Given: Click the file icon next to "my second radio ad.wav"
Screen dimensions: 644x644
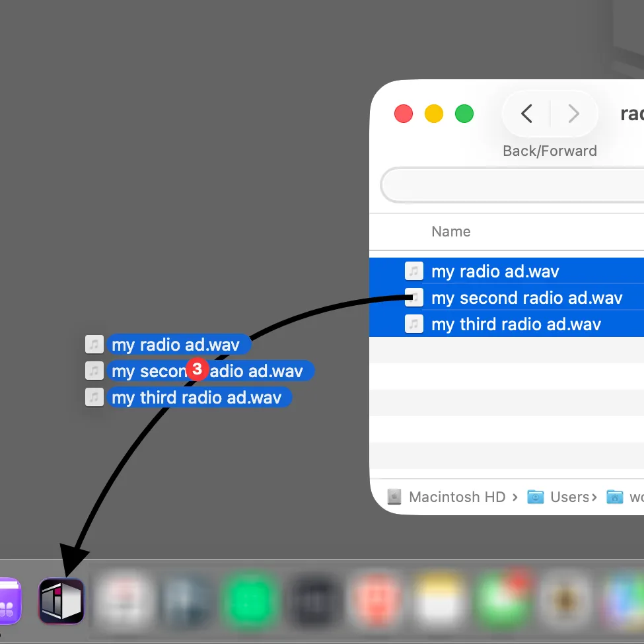Looking at the screenshot, I should pyautogui.click(x=414, y=297).
